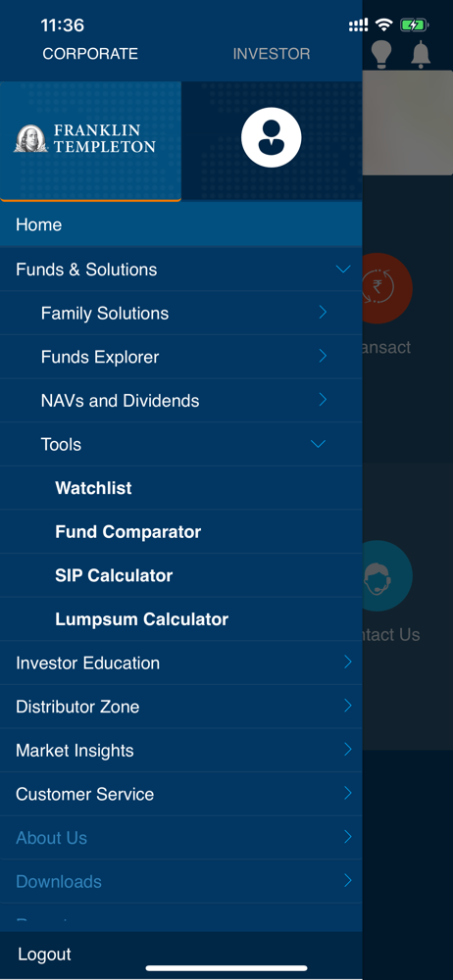Expand the Distributor Zone arrow
The width and height of the screenshot is (453, 980).
[x=348, y=707]
